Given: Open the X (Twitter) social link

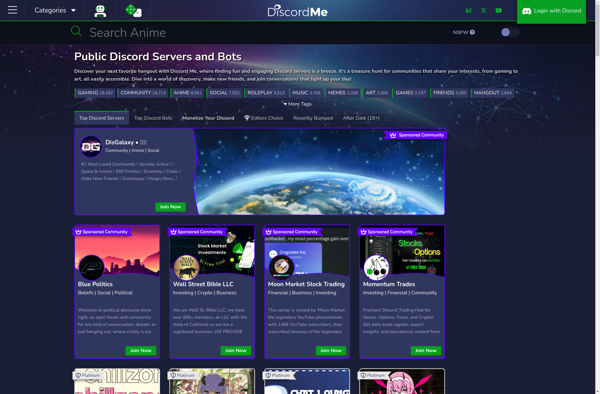Looking at the screenshot, I should [484, 10].
